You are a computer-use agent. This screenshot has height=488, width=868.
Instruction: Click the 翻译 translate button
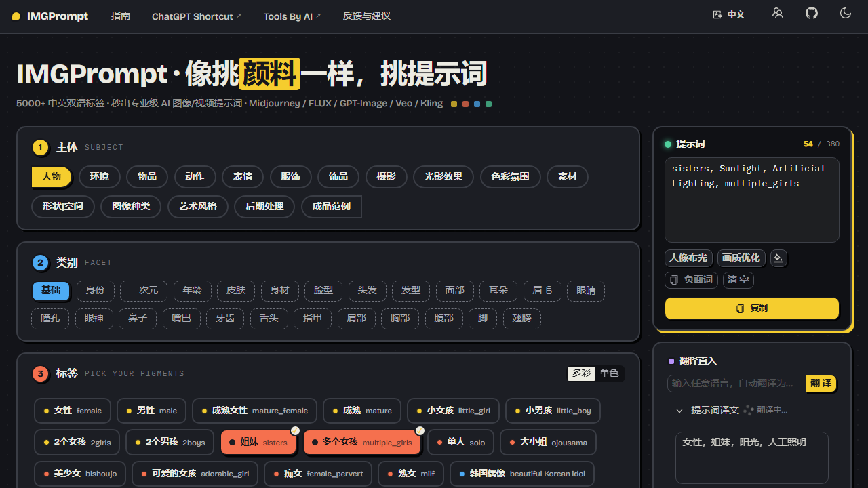pos(821,384)
